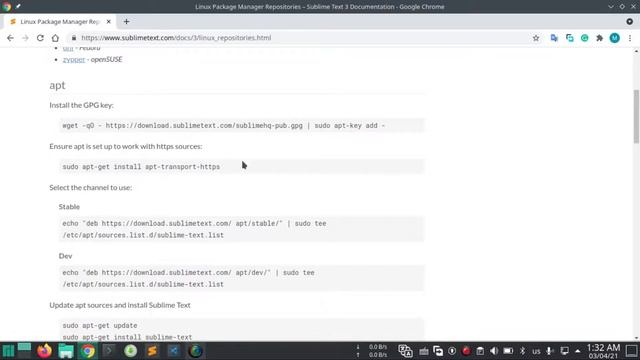640x360 pixels.
Task: Click the browser forward arrow
Action: pyautogui.click(x=25, y=38)
